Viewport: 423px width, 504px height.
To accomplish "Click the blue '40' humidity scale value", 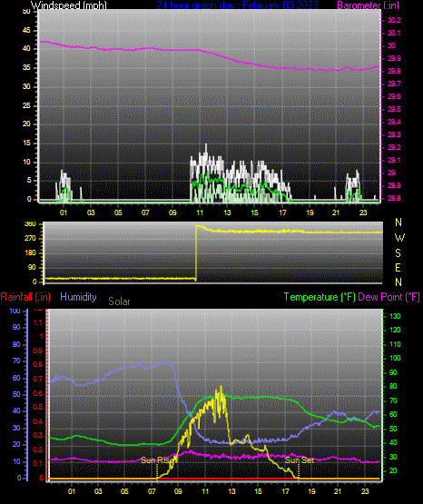I will point(16,410).
